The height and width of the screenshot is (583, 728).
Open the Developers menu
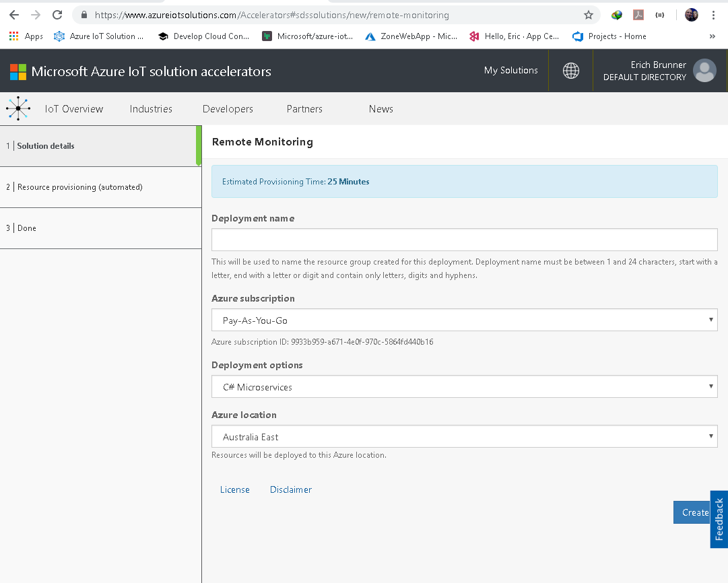pos(228,108)
